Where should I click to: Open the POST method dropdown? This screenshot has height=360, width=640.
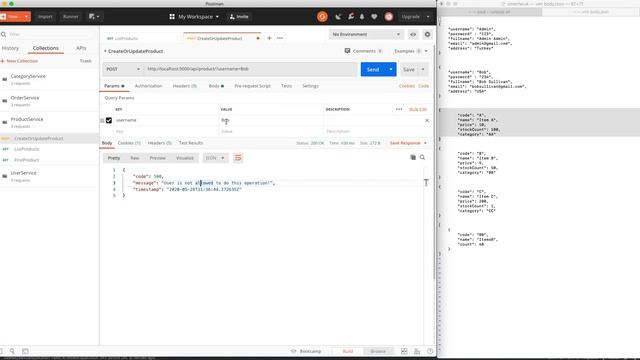(x=122, y=69)
